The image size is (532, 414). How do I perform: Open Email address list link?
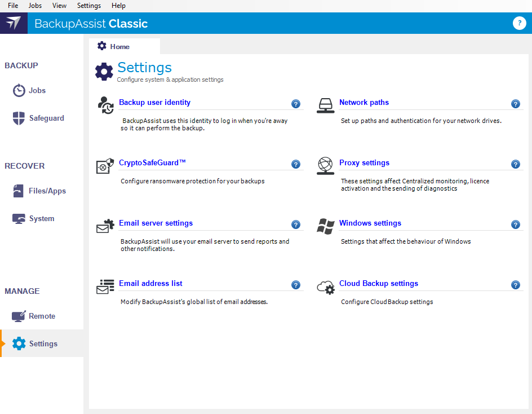coord(150,284)
